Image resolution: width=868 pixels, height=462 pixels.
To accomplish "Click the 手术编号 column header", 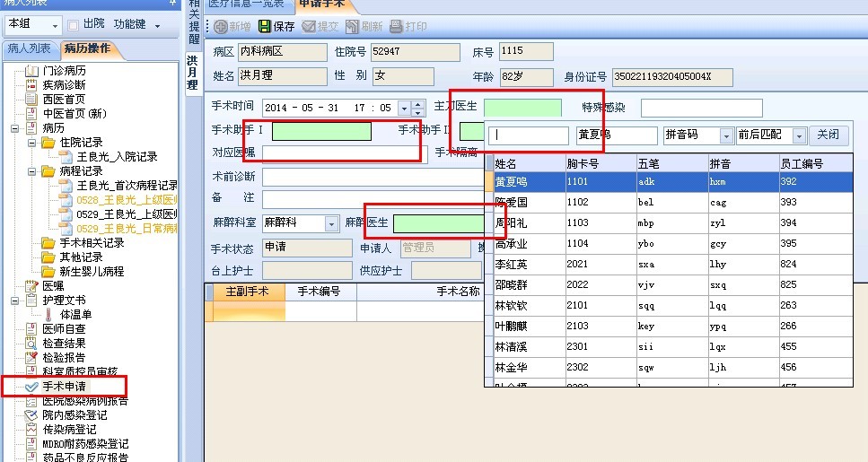I will tap(320, 292).
